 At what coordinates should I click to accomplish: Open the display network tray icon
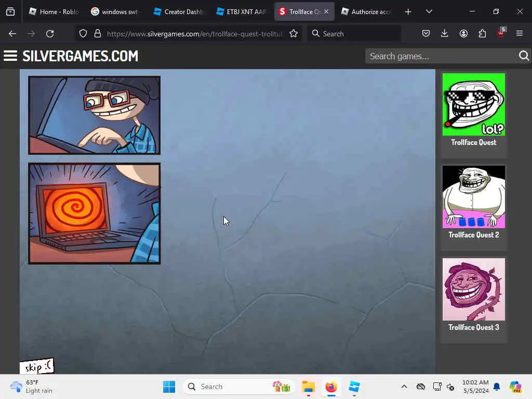pyautogui.click(x=437, y=387)
